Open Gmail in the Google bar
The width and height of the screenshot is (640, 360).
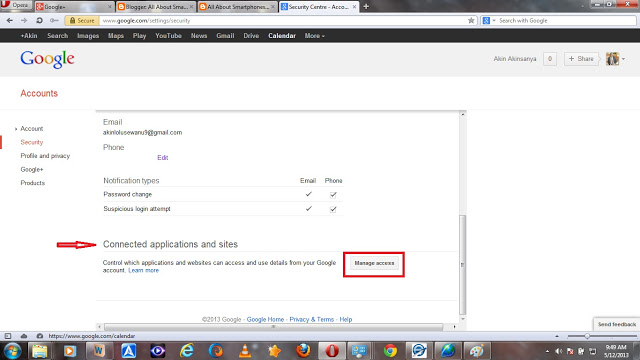(x=225, y=36)
